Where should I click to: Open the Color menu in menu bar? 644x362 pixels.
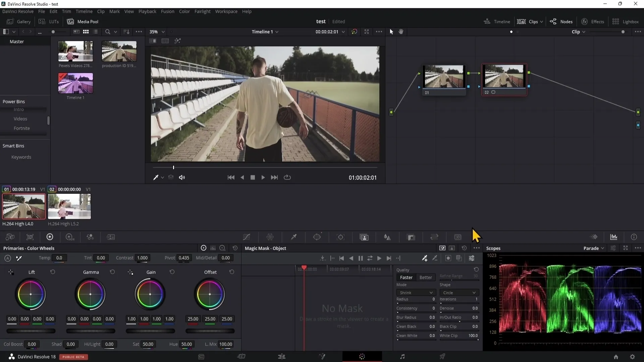tap(185, 11)
